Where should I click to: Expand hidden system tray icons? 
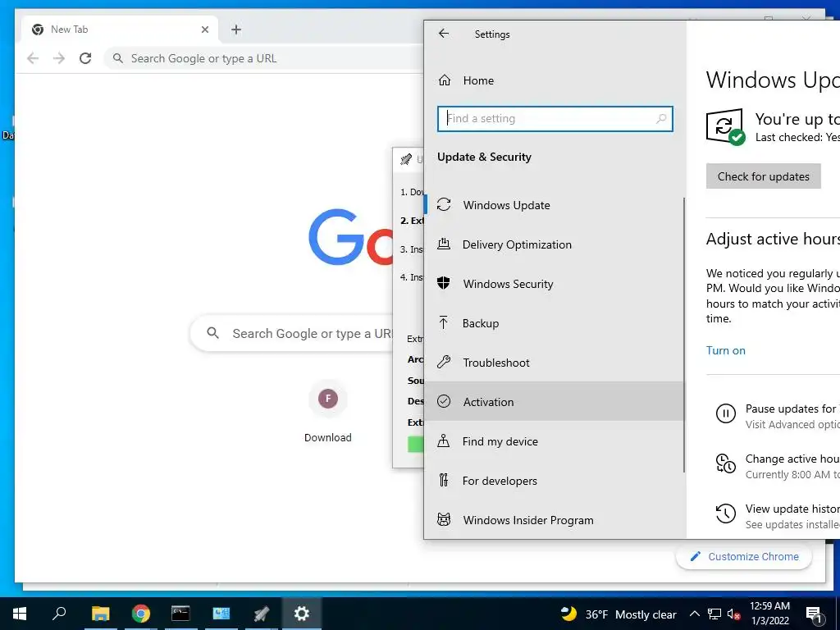(694, 614)
